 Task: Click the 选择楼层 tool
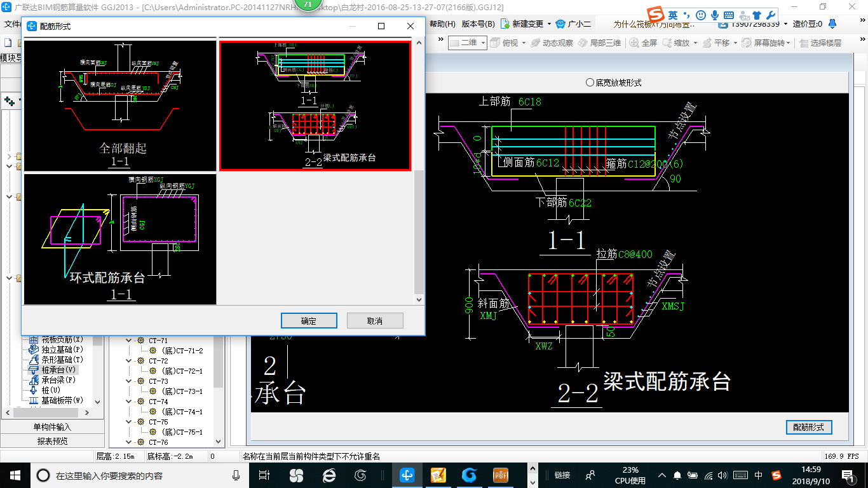(821, 43)
